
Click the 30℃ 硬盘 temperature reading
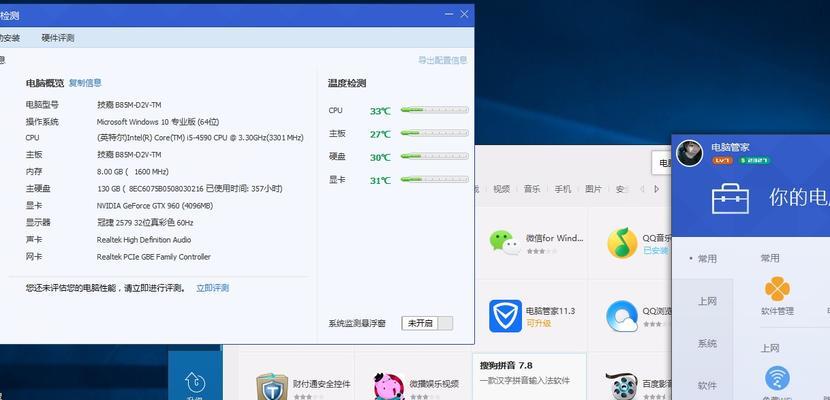click(380, 157)
